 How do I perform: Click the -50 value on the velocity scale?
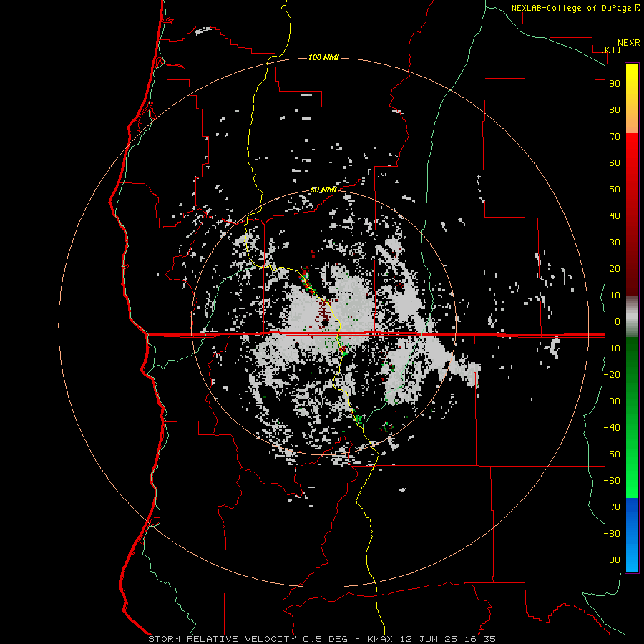point(612,454)
